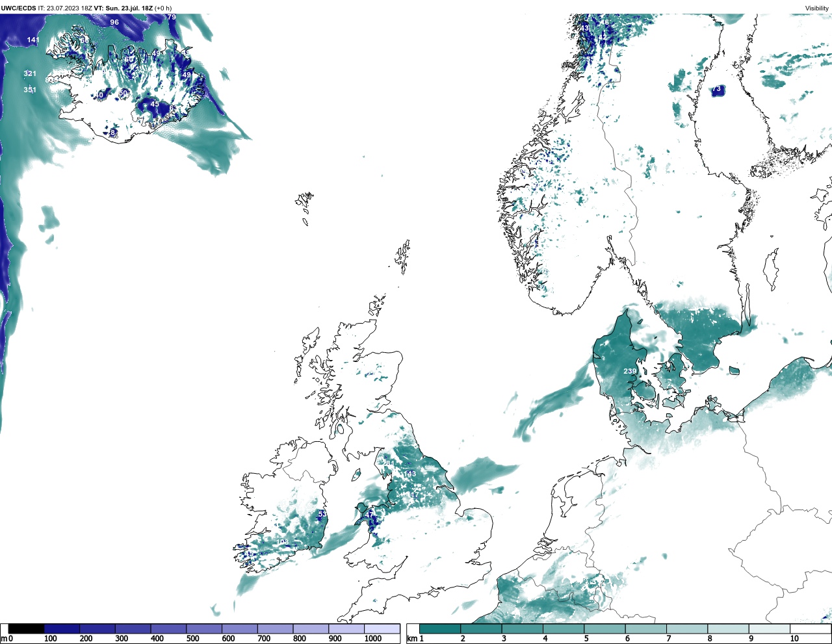Click the 9–10 km lightest legend swatch

click(770, 629)
